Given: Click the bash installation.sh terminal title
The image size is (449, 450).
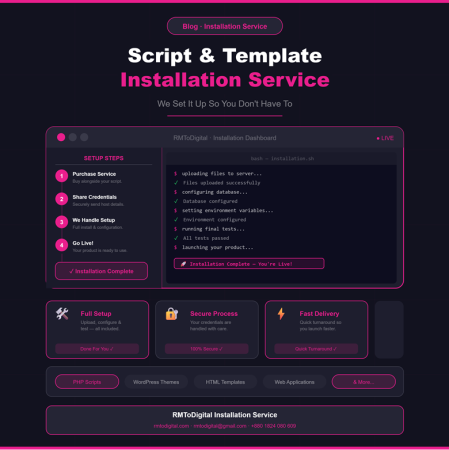Looking at the screenshot, I should (x=282, y=159).
